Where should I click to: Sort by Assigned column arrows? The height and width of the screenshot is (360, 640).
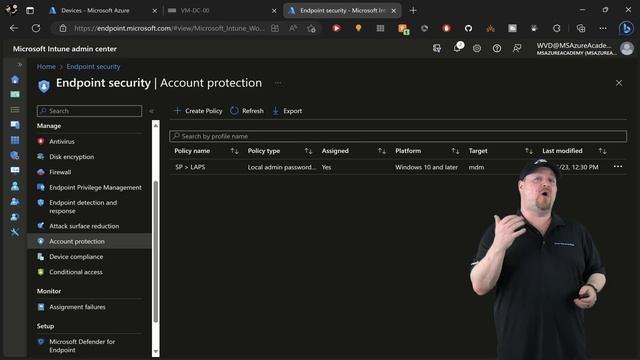(382, 151)
